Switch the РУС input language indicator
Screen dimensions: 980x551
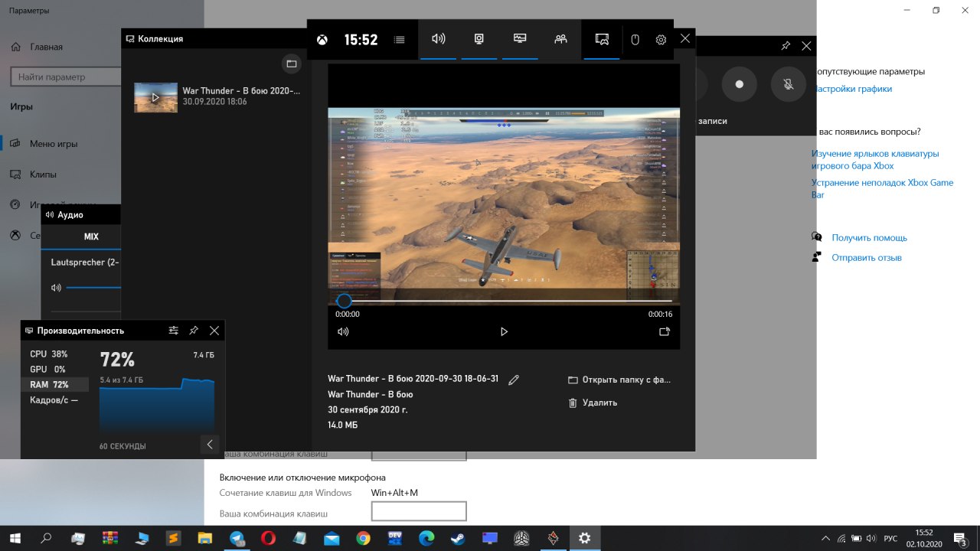pos(890,539)
